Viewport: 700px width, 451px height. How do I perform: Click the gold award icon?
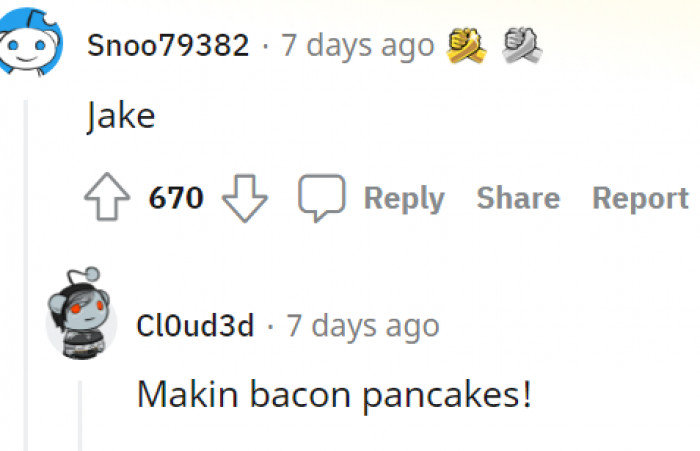point(467,44)
